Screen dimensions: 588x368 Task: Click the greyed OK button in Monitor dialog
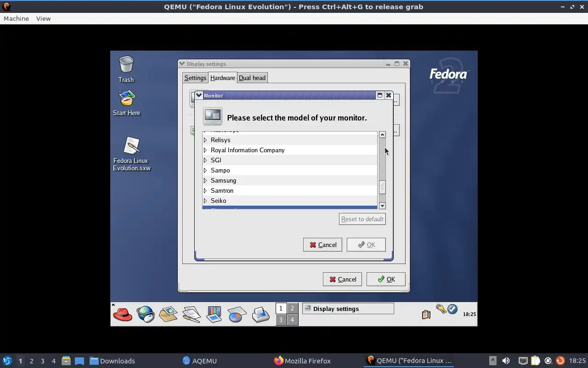[x=366, y=245]
